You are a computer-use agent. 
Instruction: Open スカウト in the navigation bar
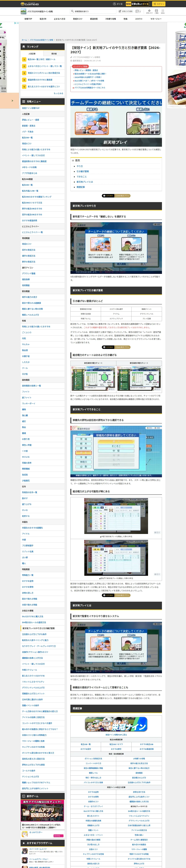coord(139,19)
